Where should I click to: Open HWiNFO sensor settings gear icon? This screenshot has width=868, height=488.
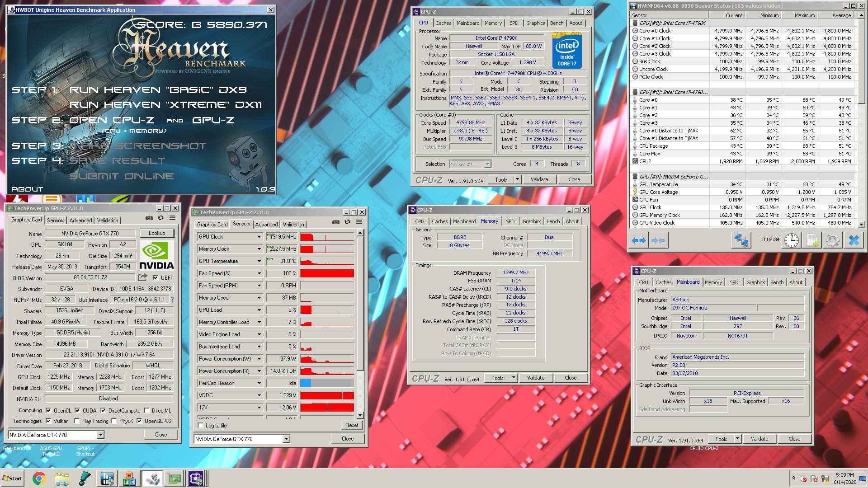(x=833, y=240)
